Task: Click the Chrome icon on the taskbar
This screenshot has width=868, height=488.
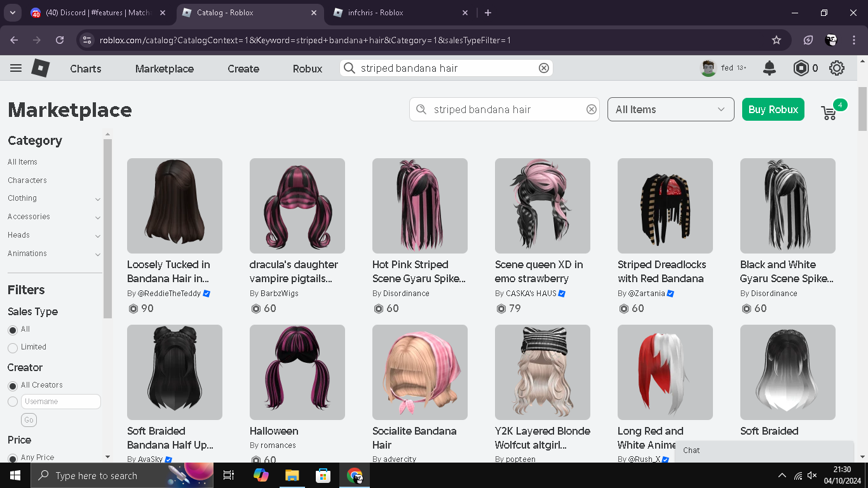Action: [x=355, y=475]
